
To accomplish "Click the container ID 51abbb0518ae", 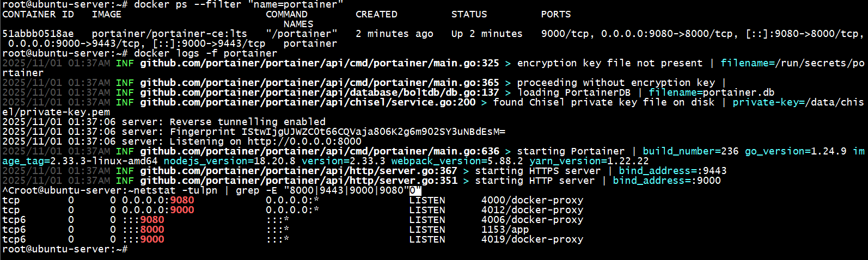I will 38,34.
